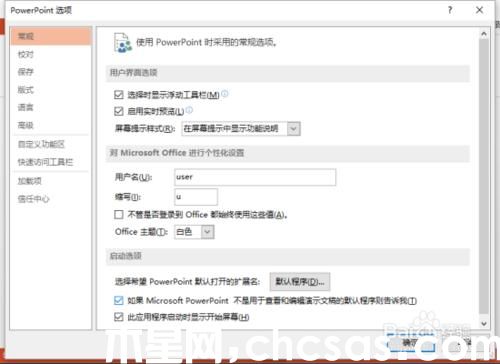
Task: Select the 常规 category in sidebar
Action: (51, 36)
